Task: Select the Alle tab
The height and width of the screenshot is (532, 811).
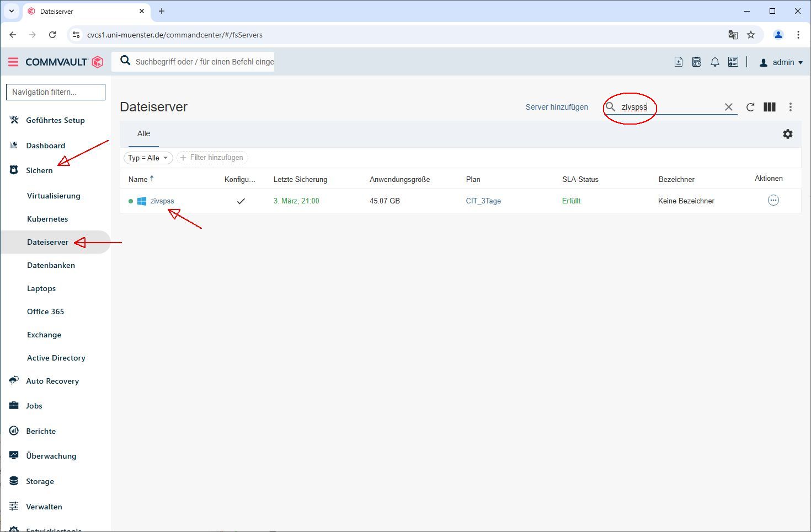Action: pos(143,134)
